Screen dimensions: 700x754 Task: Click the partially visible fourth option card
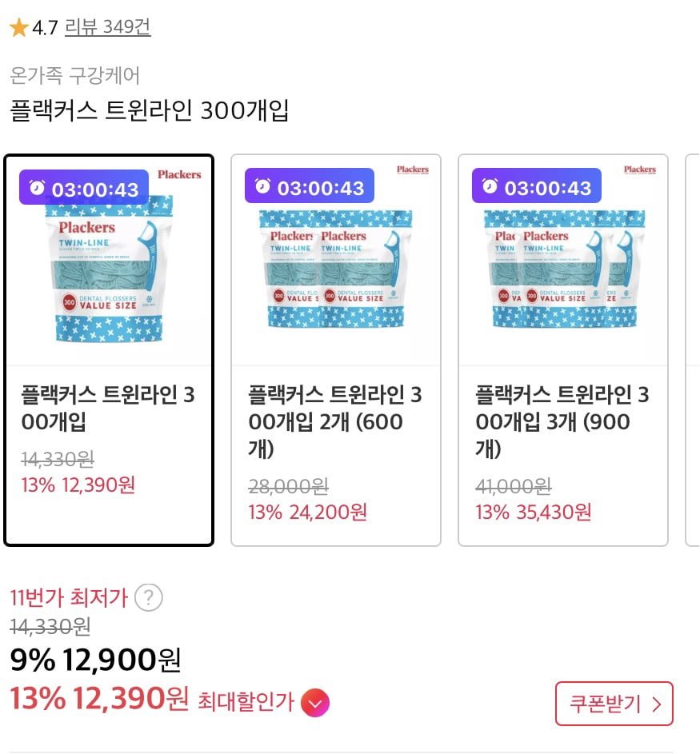point(693,350)
